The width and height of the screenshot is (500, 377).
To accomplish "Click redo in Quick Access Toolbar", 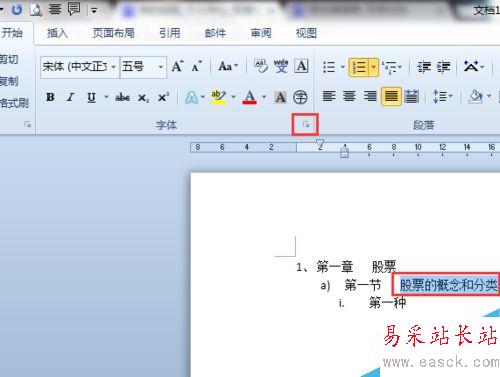I will (17, 10).
